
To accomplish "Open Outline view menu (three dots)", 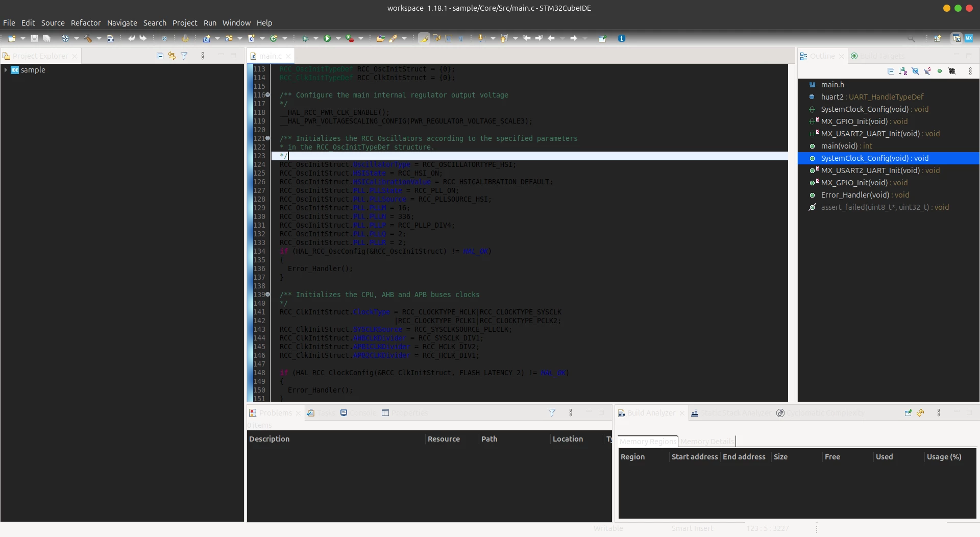I will 970,71.
